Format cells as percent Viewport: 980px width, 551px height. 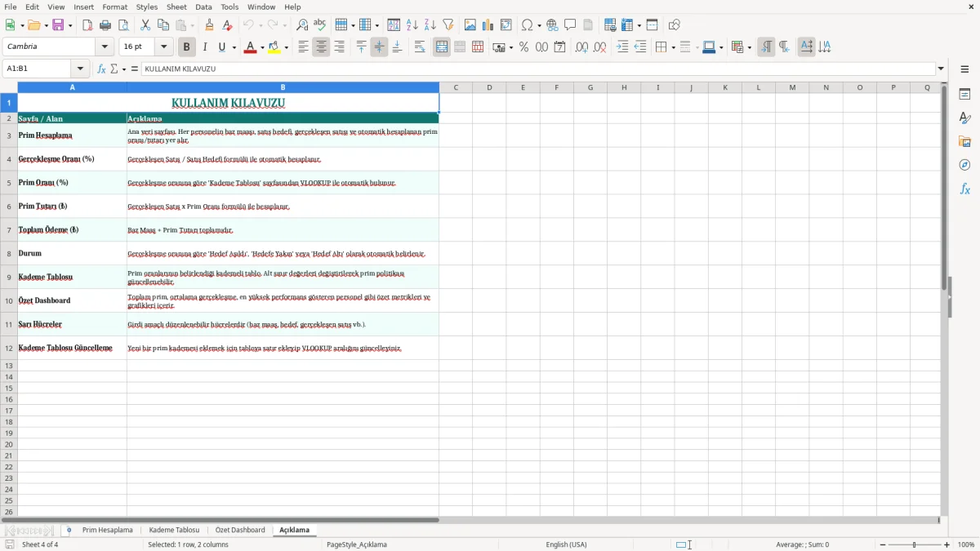(523, 47)
